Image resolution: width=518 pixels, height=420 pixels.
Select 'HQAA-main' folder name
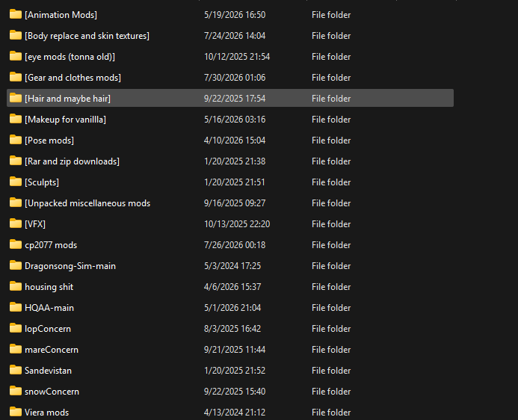pyautogui.click(x=49, y=308)
